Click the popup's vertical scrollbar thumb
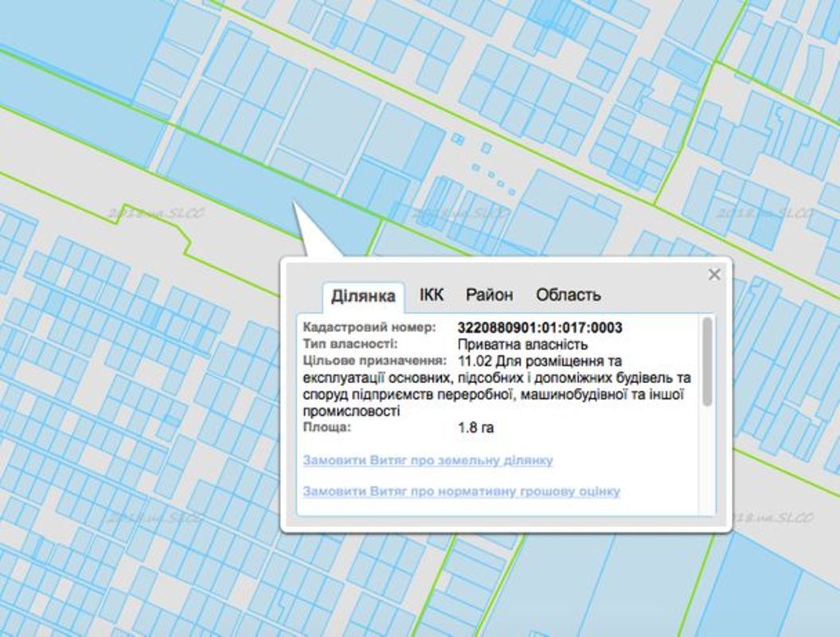The height and width of the screenshot is (637, 840). (707, 362)
